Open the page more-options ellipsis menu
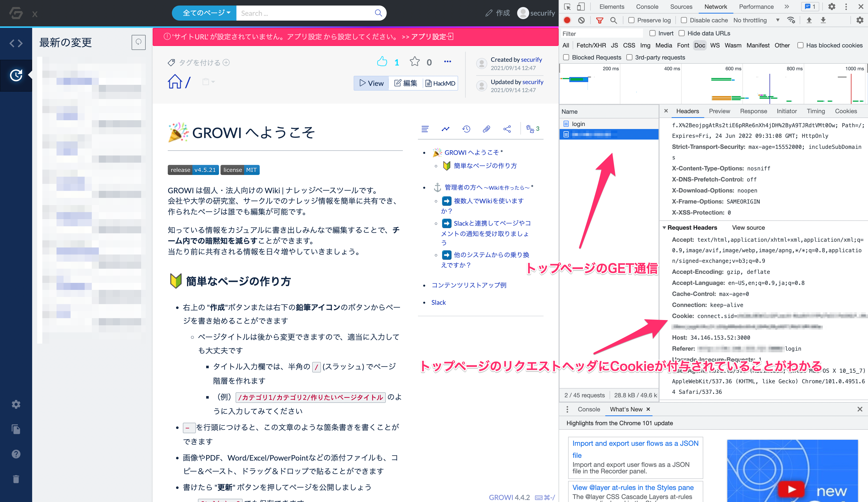 click(447, 62)
